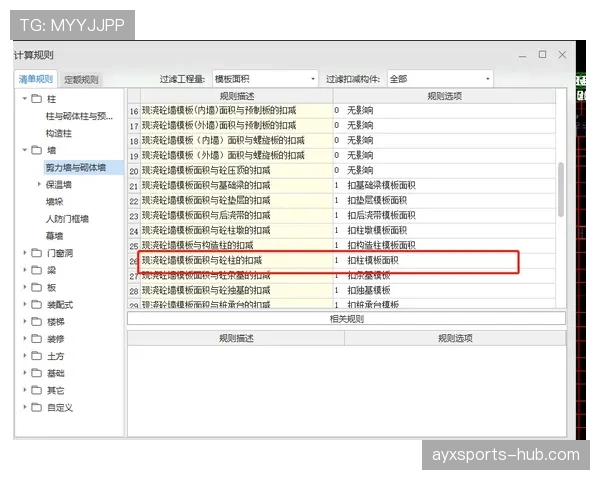
Task: Expand the 自定义 folder arrow
Action: click(x=25, y=407)
